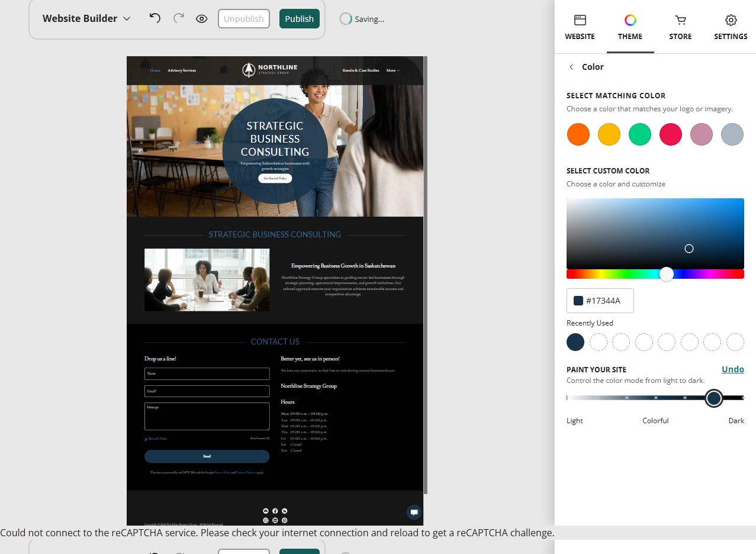Select the gray-blue matching color swatch
Viewport: 756px width, 554px height.
pos(732,134)
